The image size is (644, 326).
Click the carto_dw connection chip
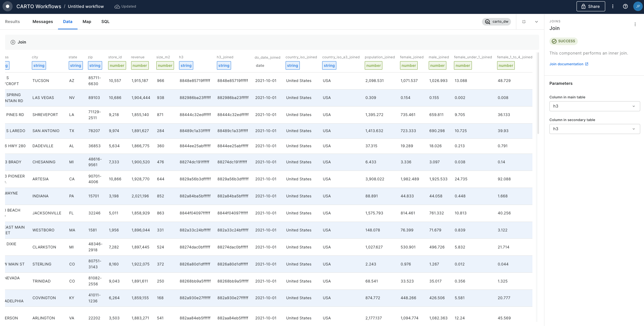(x=496, y=22)
